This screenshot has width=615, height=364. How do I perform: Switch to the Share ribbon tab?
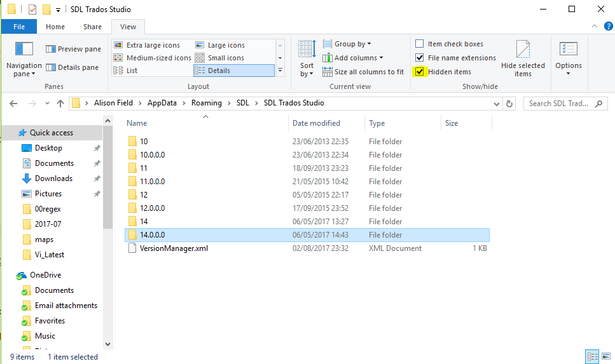tap(93, 27)
